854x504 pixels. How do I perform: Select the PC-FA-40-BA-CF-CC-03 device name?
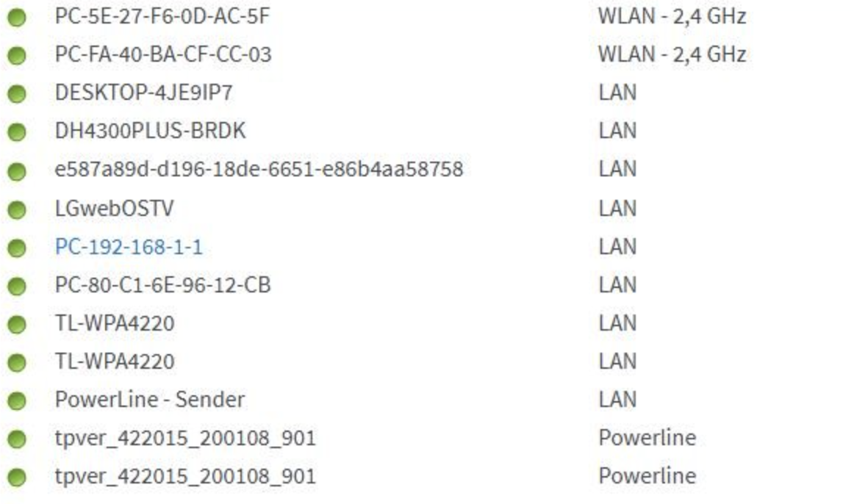163,54
